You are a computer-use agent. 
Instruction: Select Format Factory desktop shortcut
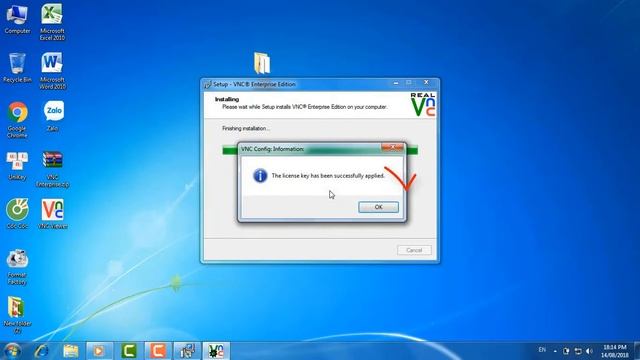(x=17, y=266)
